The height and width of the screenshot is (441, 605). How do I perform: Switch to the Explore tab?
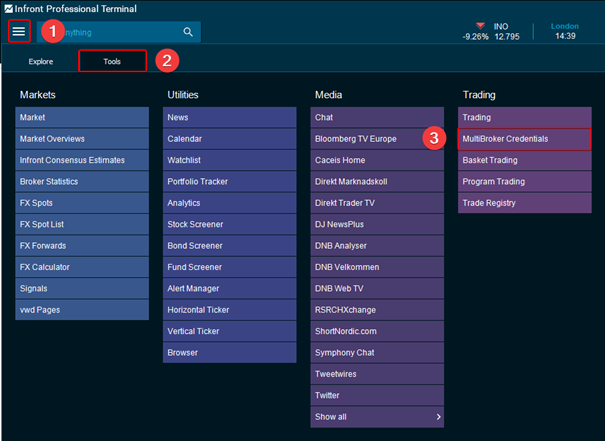pyautogui.click(x=41, y=61)
